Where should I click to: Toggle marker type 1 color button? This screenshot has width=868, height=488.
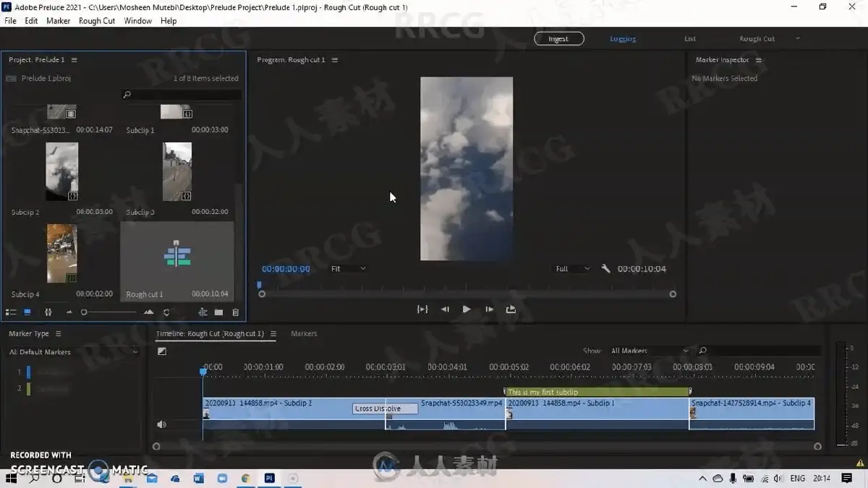28,372
